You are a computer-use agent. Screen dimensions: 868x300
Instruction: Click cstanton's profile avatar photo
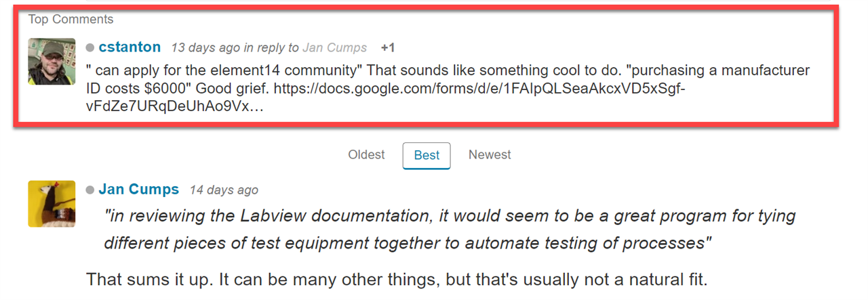52,61
